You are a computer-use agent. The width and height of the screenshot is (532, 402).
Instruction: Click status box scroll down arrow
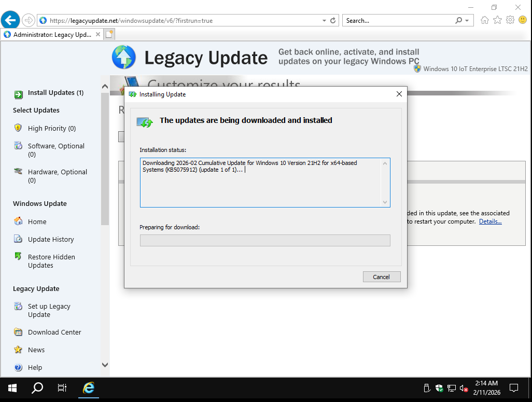click(x=385, y=202)
